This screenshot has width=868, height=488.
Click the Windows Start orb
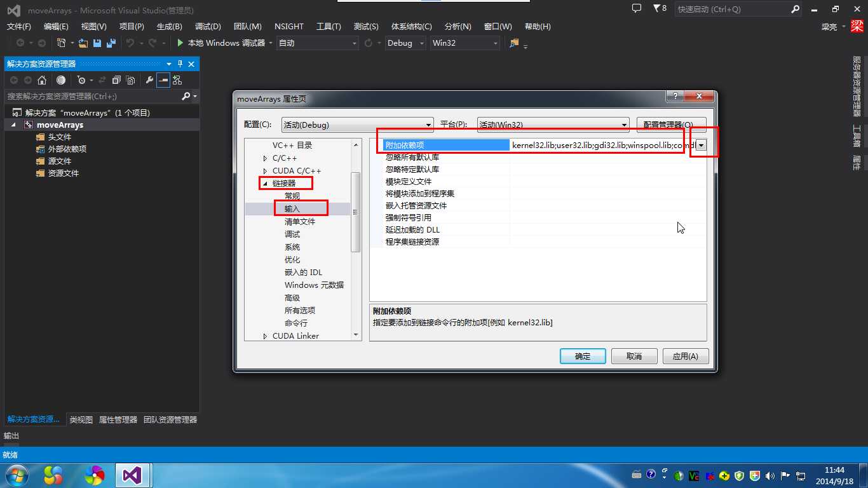[16, 475]
